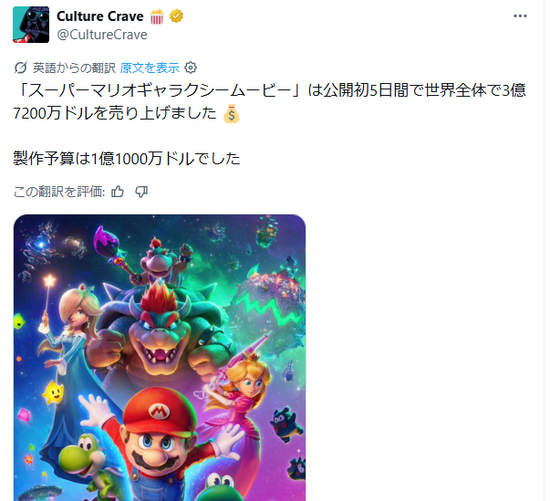Click the translation icon before 英語からの翻訳
Image resolution: width=550 pixels, height=501 pixels.
(21, 68)
